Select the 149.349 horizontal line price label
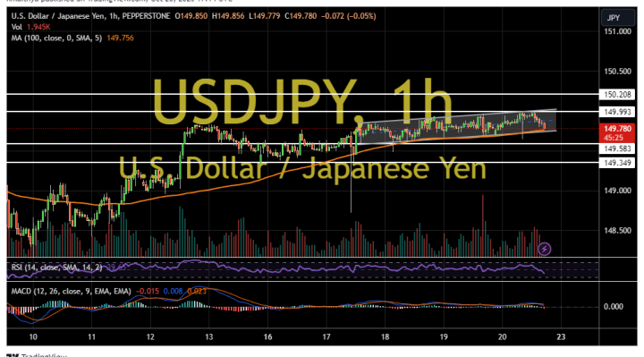 coord(617,163)
